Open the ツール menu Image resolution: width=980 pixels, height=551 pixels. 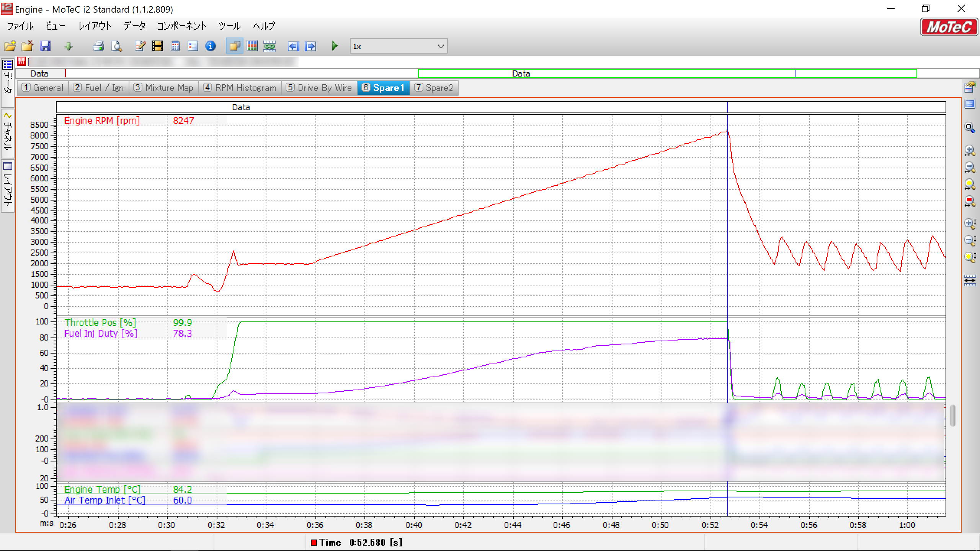pos(229,26)
